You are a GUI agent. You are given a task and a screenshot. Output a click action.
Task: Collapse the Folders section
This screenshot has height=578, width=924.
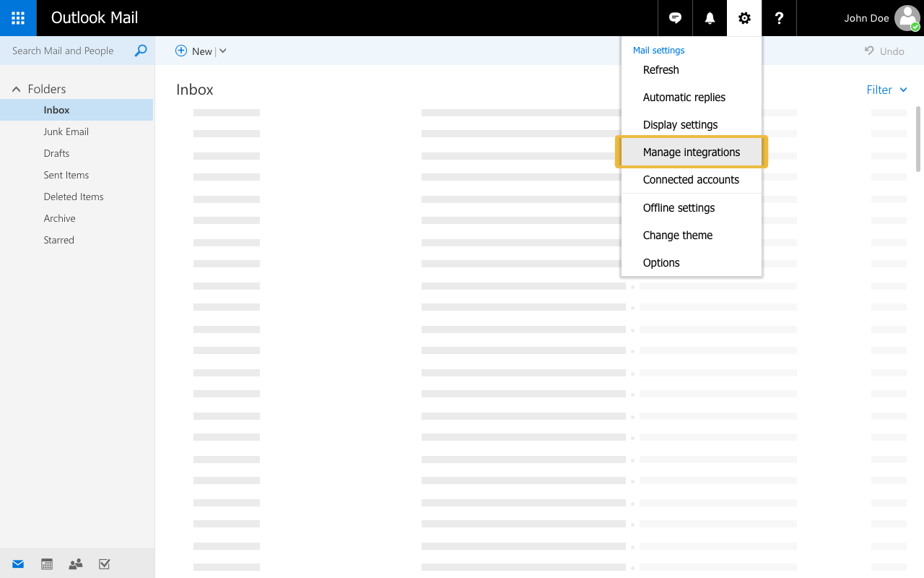pos(16,89)
